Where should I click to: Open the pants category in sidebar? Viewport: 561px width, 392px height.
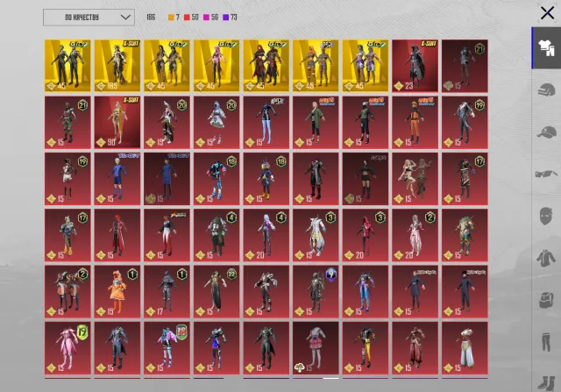[546, 342]
